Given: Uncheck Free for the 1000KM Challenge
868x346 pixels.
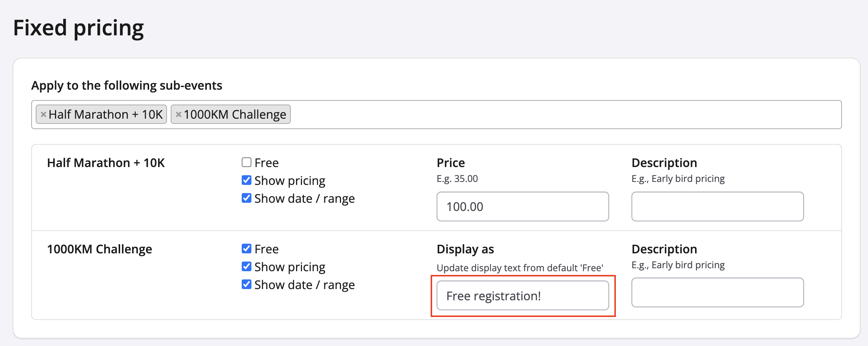Looking at the screenshot, I should pos(246,249).
